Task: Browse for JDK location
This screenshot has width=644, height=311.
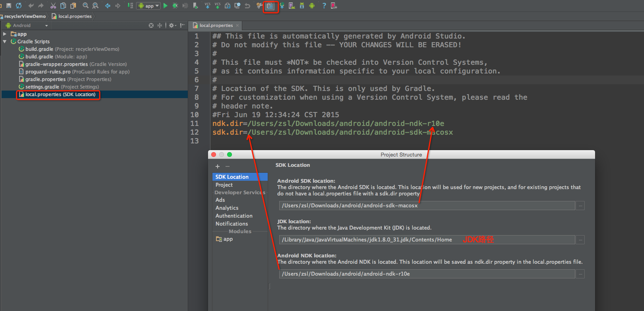Action: (x=580, y=240)
